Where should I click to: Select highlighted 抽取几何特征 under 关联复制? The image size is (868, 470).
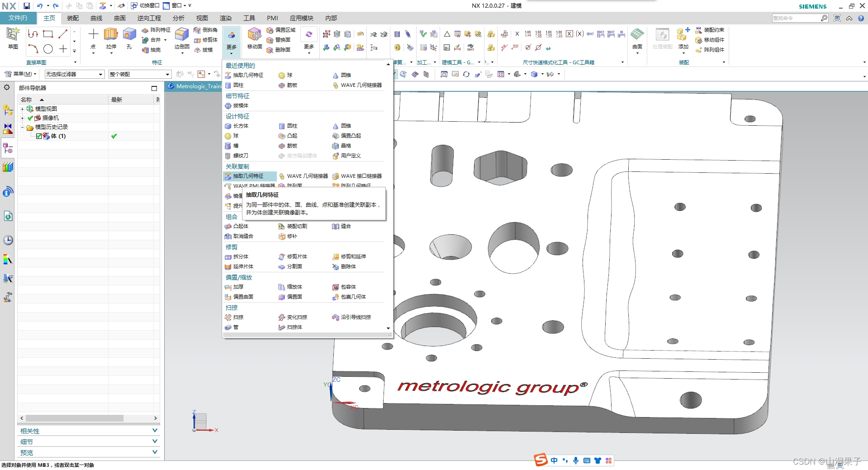click(x=250, y=176)
